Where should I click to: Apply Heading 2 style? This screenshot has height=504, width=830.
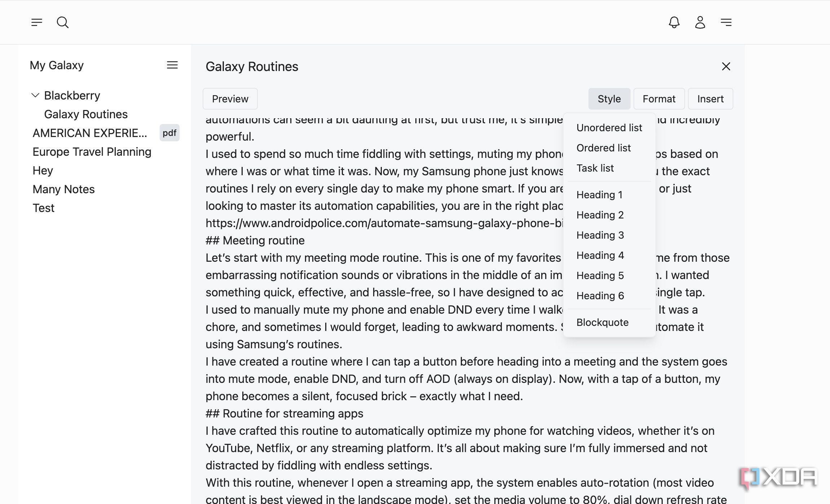coord(609,215)
